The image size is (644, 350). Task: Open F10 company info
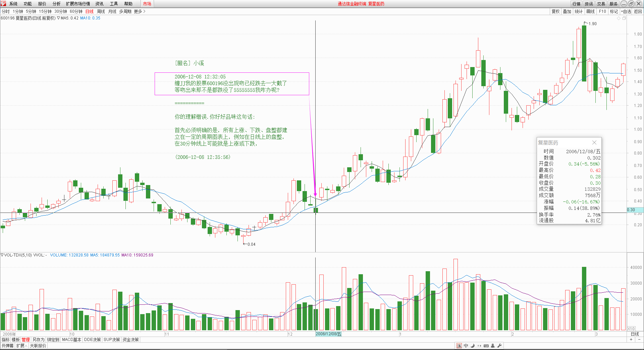click(602, 11)
